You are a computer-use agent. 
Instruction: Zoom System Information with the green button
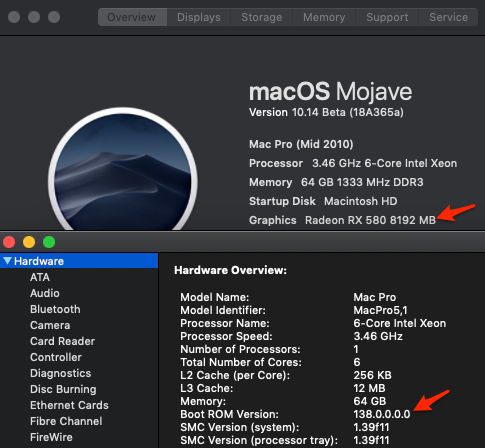[x=49, y=242]
